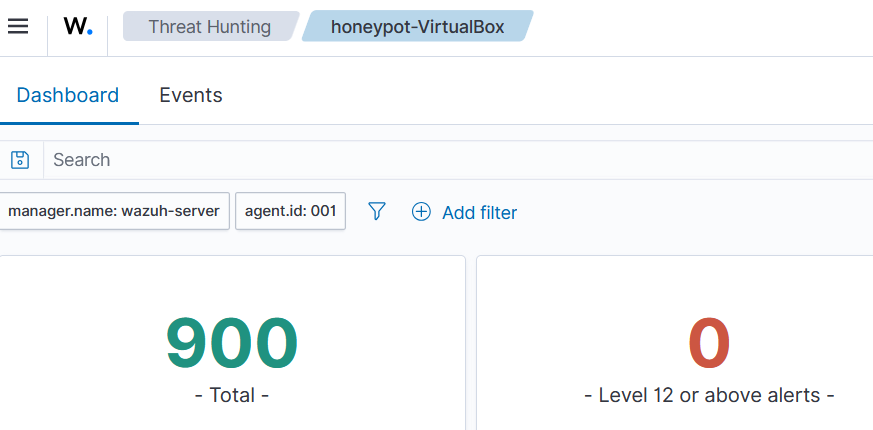Switch to the Dashboard tab

(67, 95)
